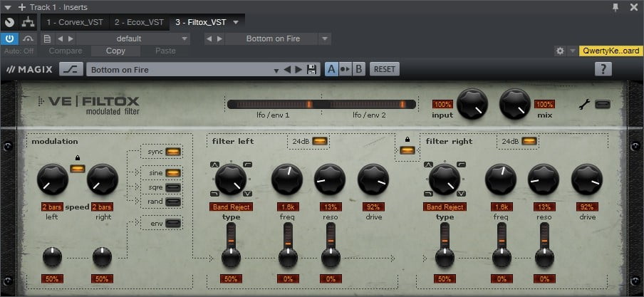
Task: Click the wrench settings icon
Action: tap(584, 105)
